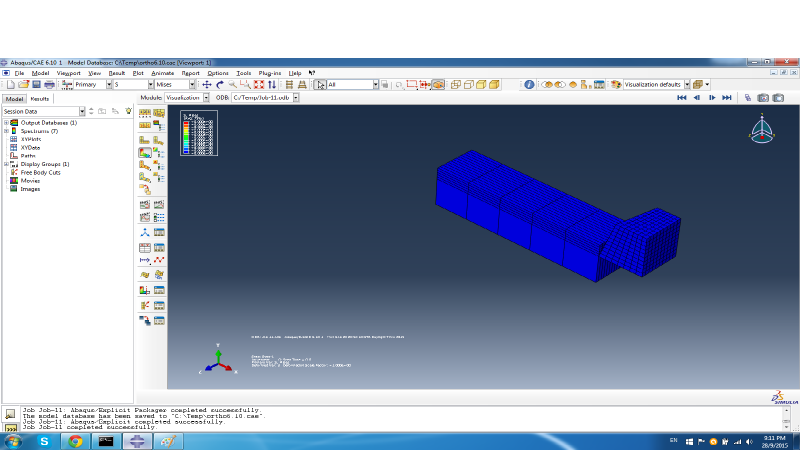Open the Result menu
The height and width of the screenshot is (450, 800).
pyautogui.click(x=117, y=73)
